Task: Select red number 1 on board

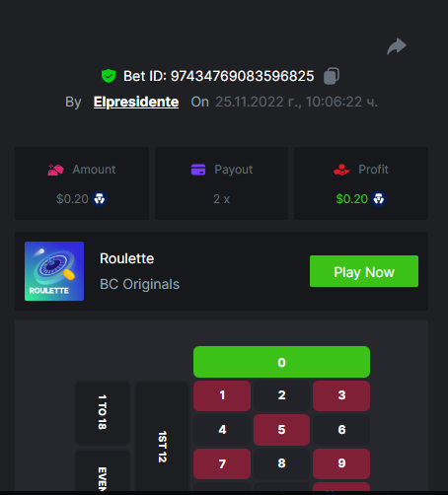Action: [x=222, y=395]
